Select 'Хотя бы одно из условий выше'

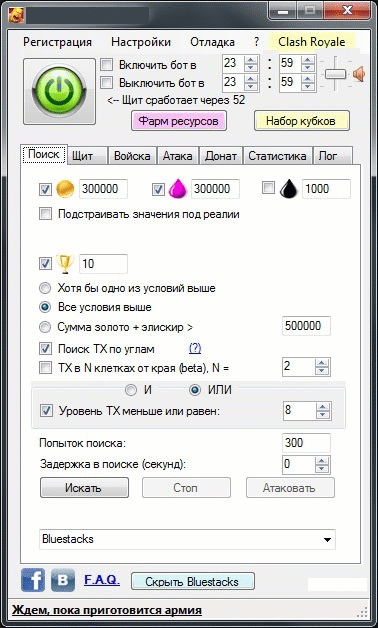[46, 288]
